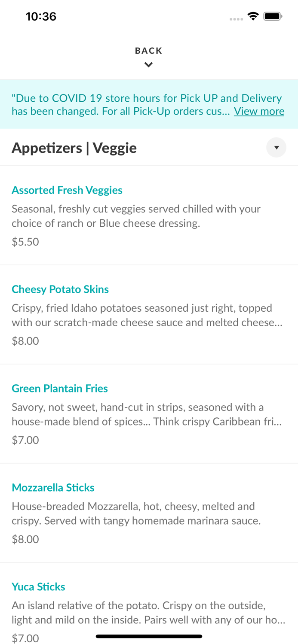Go back using the BACK button
This screenshot has width=298, height=644.
click(x=148, y=50)
